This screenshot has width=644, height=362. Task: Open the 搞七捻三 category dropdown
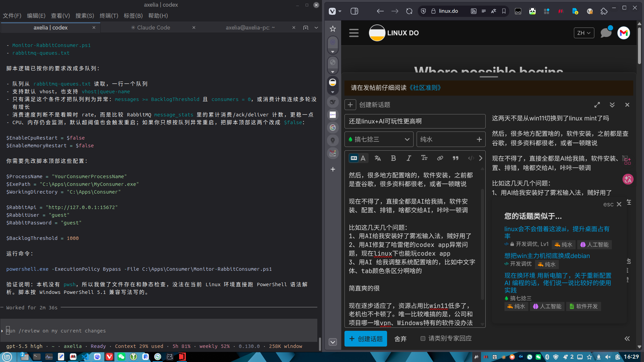(379, 139)
